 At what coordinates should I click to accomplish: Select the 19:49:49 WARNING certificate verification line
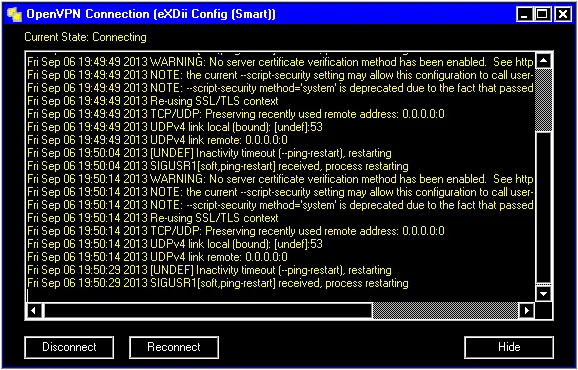coord(280,62)
